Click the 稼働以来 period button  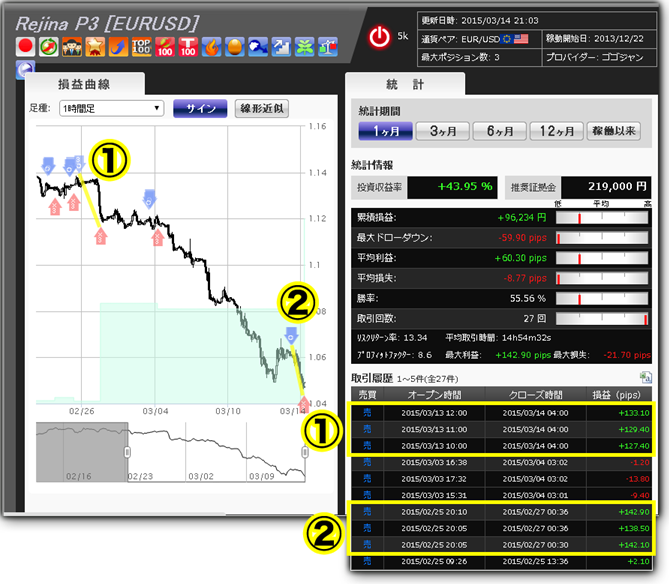pyautogui.click(x=613, y=131)
